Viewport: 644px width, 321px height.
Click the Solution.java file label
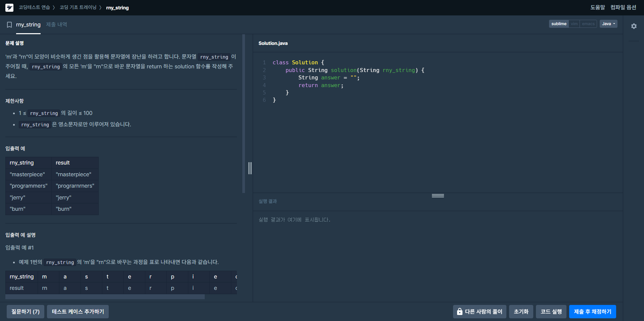273,43
